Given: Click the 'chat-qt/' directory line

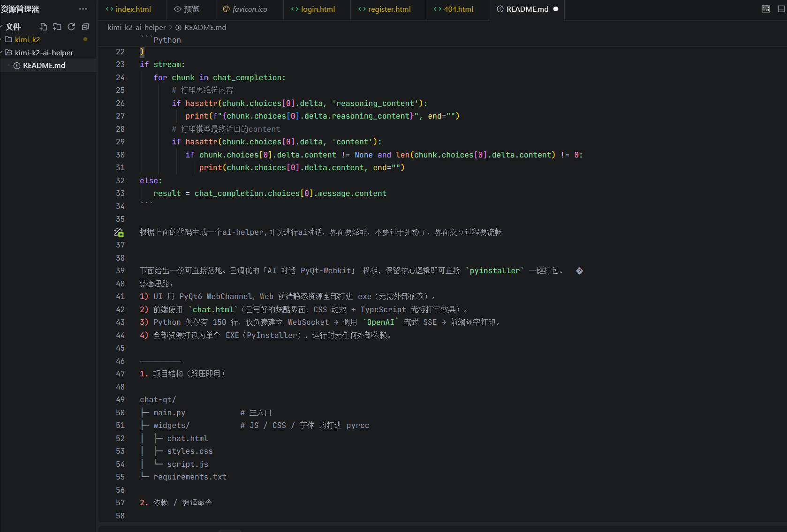Looking at the screenshot, I should (x=158, y=399).
